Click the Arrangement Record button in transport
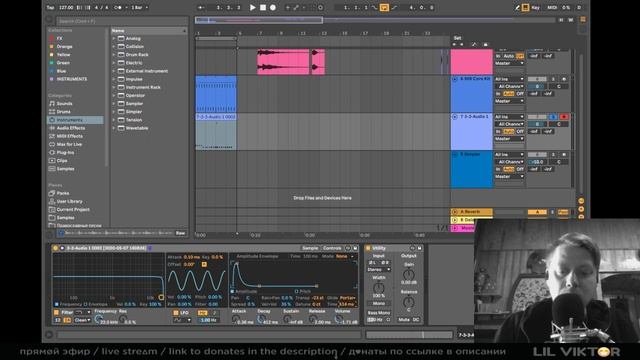This screenshot has width=640, height=360. click(x=273, y=7)
